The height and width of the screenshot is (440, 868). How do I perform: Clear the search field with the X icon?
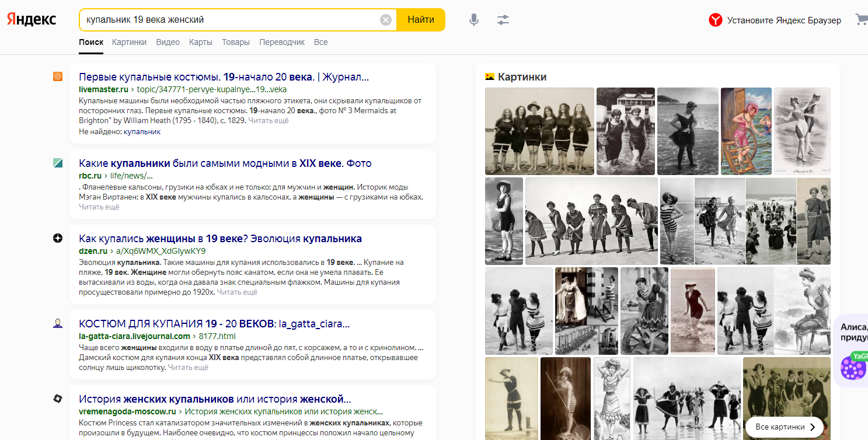386,20
